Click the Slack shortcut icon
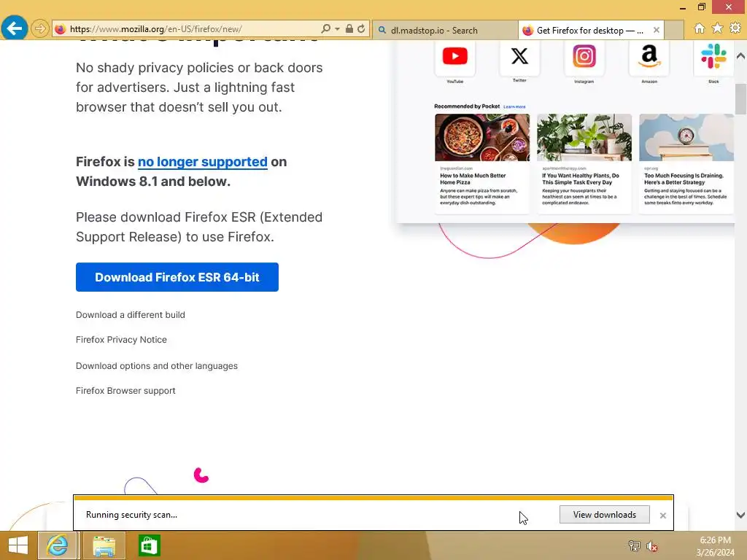Image resolution: width=747 pixels, height=560 pixels. (x=713, y=57)
